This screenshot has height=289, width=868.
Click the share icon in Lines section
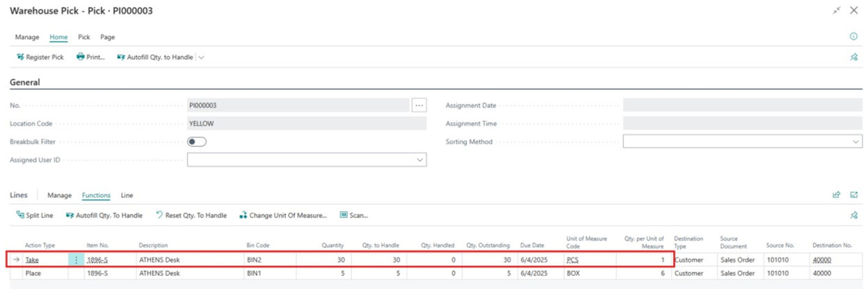click(x=836, y=195)
